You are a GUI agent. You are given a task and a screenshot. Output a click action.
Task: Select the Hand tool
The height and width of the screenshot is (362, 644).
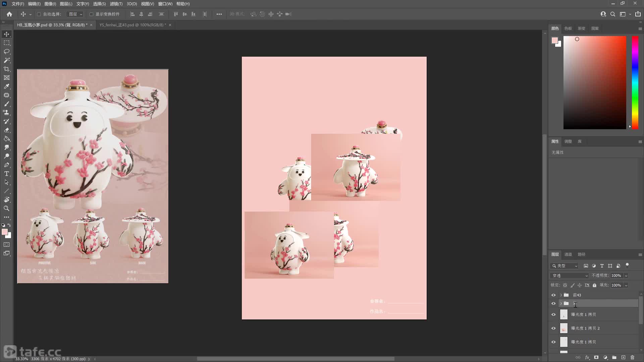point(7,200)
